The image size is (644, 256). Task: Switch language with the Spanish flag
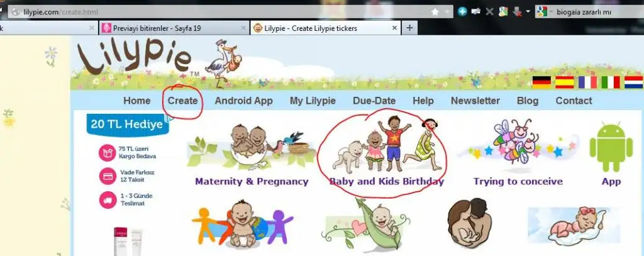(x=564, y=82)
